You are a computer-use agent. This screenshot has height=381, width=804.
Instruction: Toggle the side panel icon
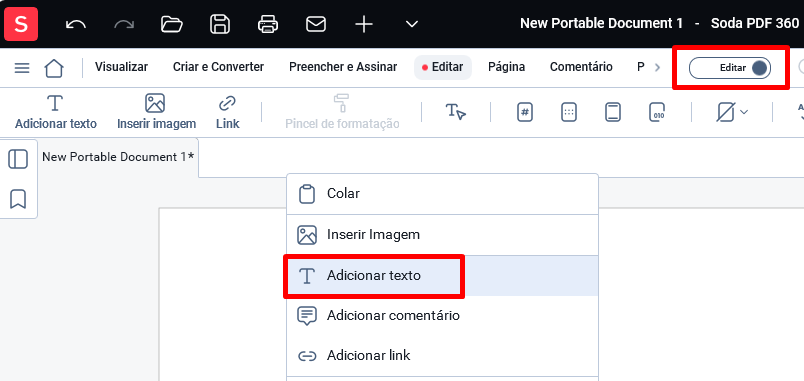pyautogui.click(x=18, y=159)
